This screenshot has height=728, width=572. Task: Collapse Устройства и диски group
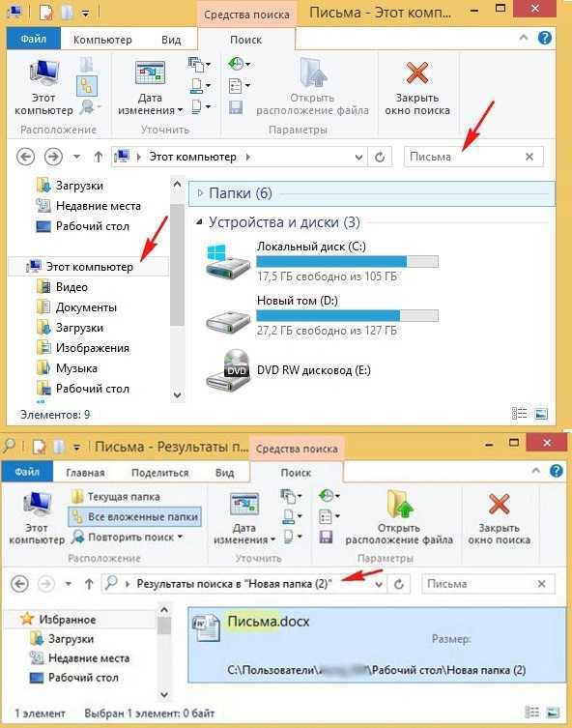click(199, 222)
